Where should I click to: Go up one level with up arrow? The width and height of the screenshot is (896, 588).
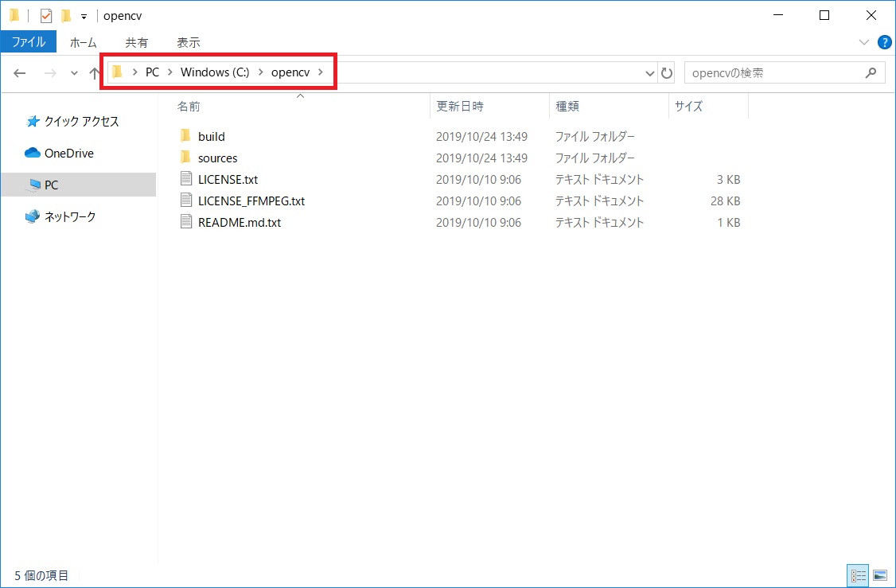coord(94,73)
